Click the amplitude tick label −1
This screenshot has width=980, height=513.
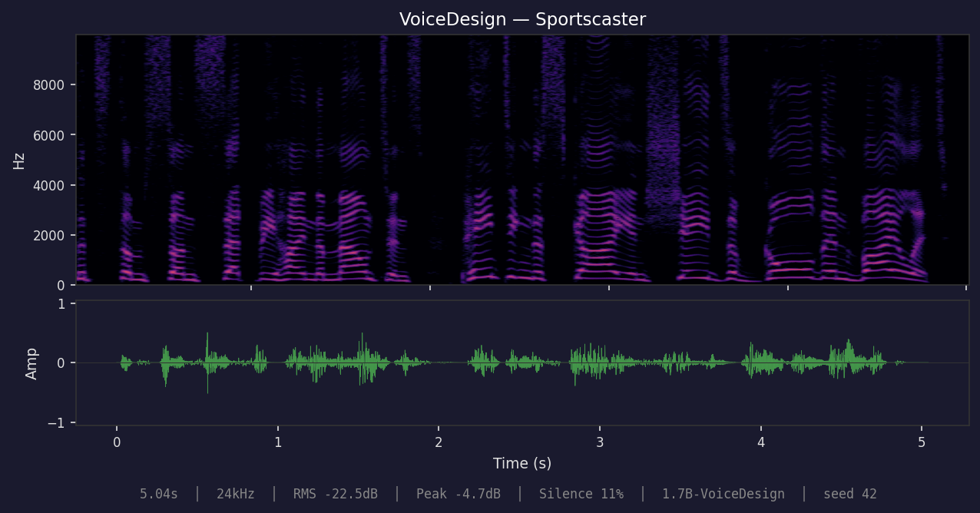(x=56, y=423)
